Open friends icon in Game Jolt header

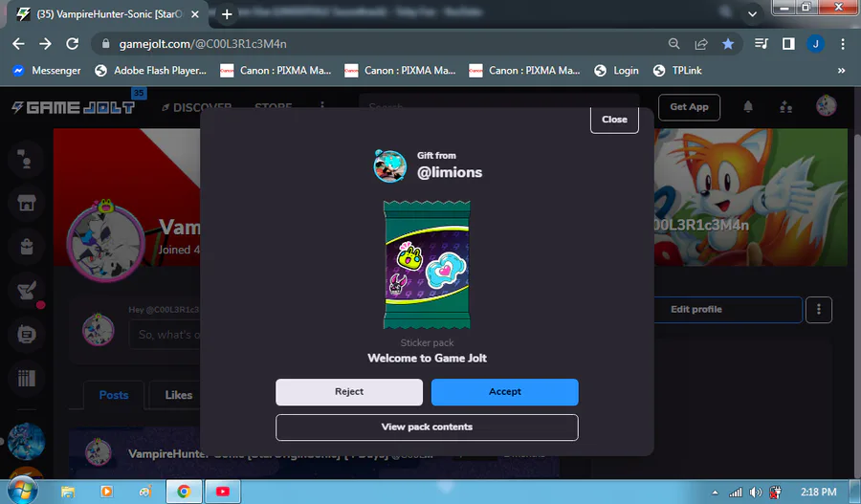(785, 107)
